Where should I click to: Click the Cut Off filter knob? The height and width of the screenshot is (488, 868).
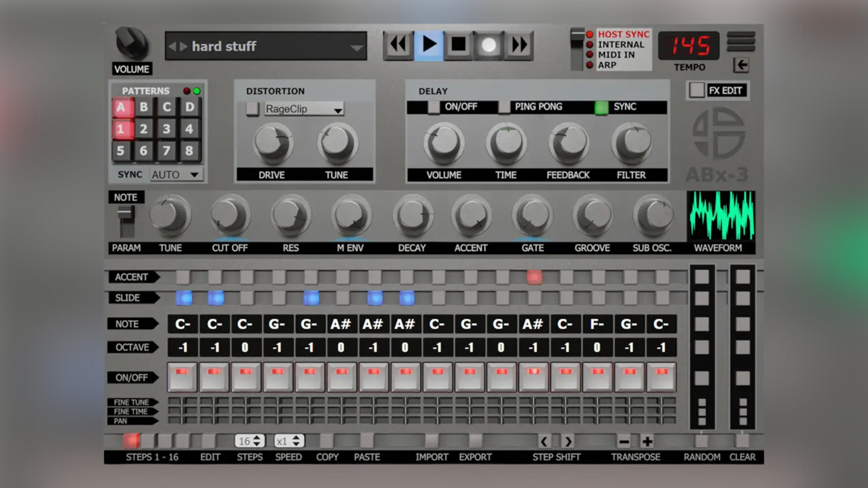[x=230, y=216]
